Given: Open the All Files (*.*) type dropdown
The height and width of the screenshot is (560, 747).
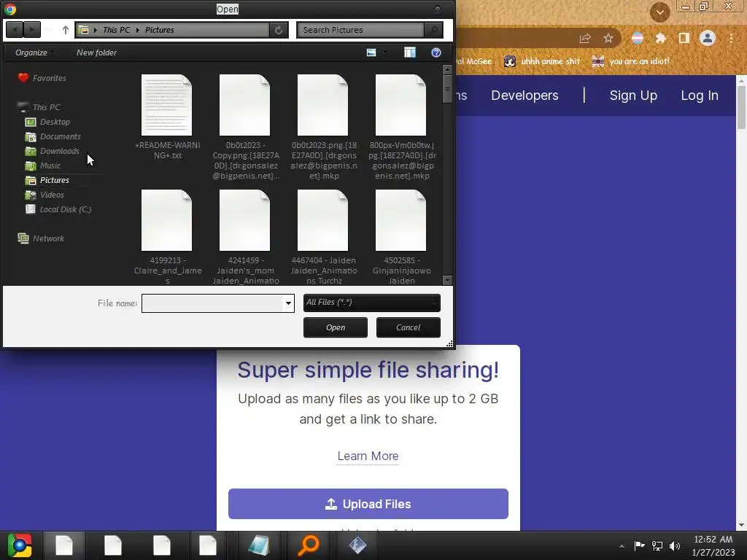Looking at the screenshot, I should [371, 303].
